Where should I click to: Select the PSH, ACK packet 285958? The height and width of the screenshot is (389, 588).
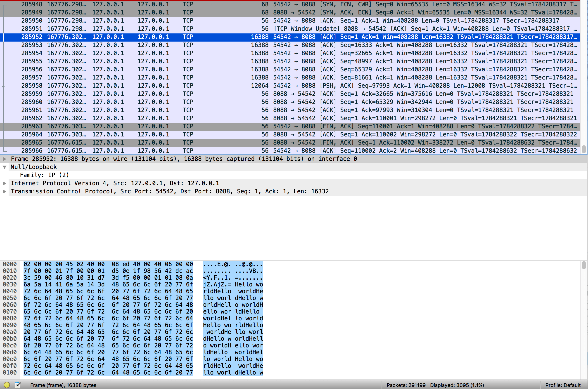pyautogui.click(x=174, y=85)
